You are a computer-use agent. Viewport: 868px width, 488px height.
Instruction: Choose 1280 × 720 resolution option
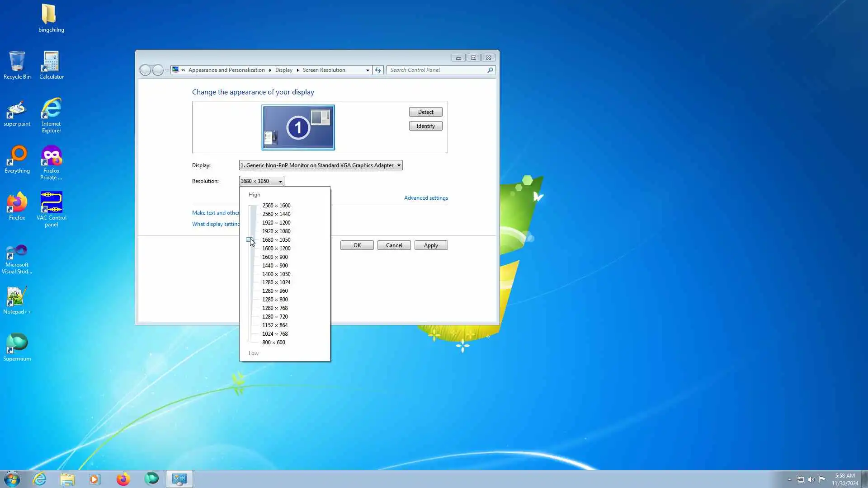275,317
